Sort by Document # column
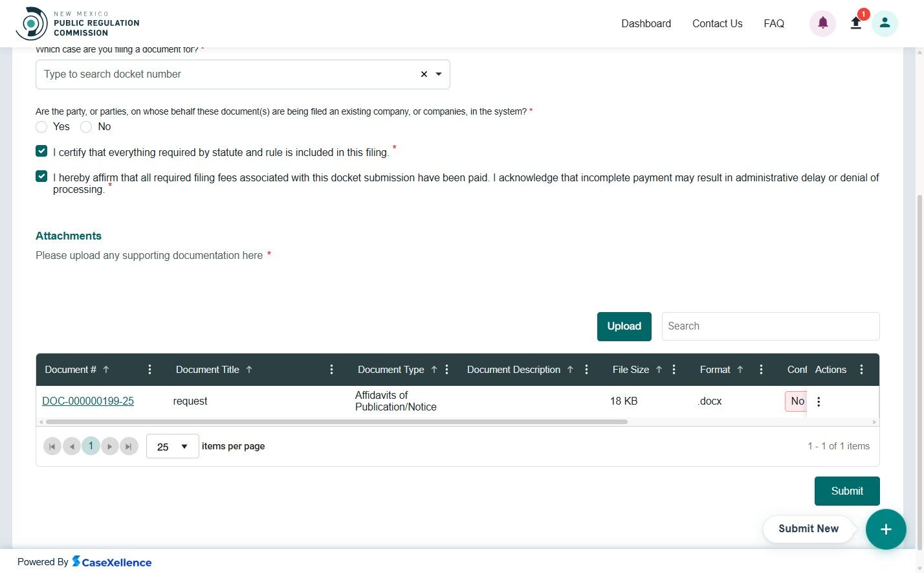This screenshot has height=573, width=924. pyautogui.click(x=106, y=370)
